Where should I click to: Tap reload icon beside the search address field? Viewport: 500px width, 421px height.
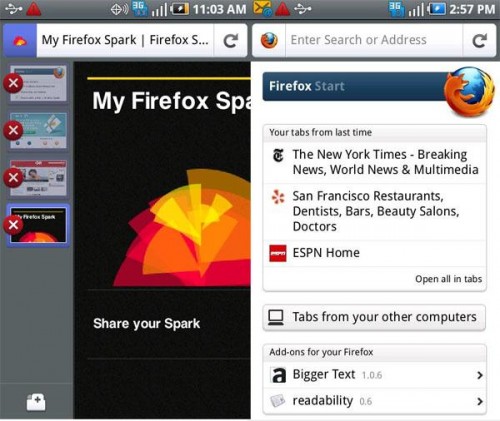point(479,40)
